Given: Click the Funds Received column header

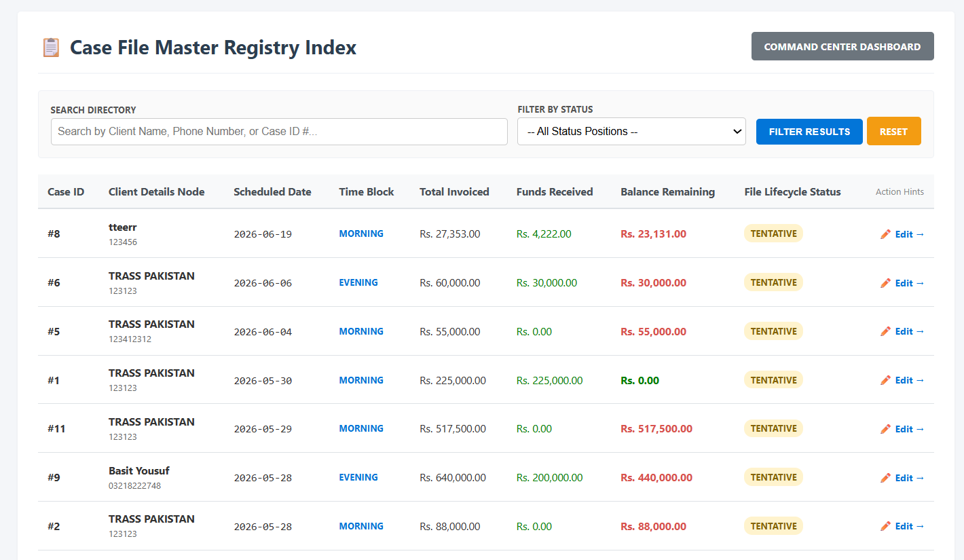Looking at the screenshot, I should pyautogui.click(x=555, y=192).
